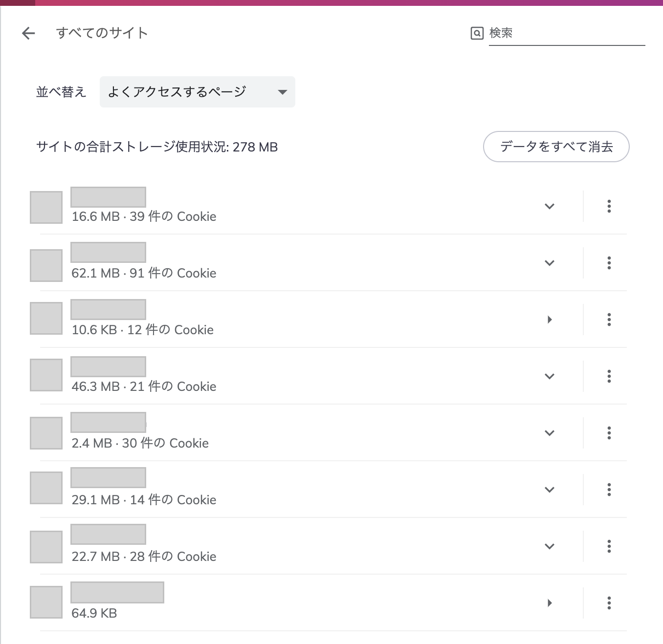Open more options for the 62.1 MB site
This screenshot has height=644, width=663.
609,263
